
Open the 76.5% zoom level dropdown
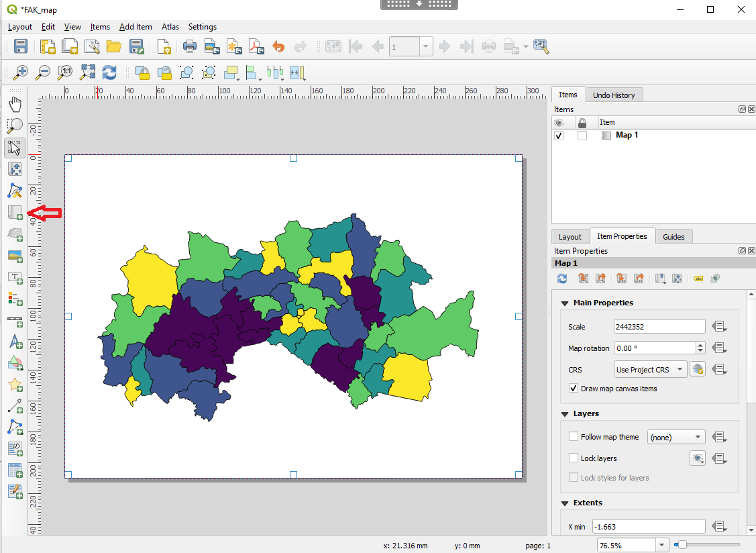coord(662,545)
